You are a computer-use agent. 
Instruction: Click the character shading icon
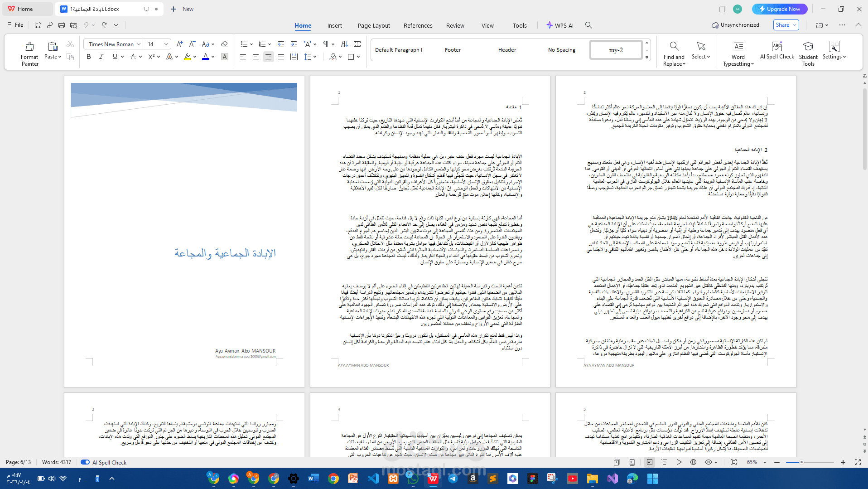pyautogui.click(x=224, y=57)
